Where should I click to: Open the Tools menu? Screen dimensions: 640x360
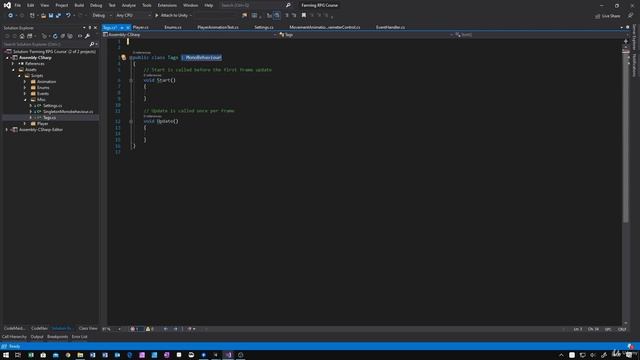(147, 5)
